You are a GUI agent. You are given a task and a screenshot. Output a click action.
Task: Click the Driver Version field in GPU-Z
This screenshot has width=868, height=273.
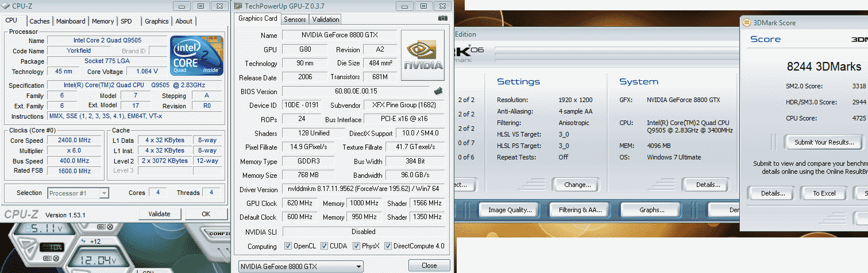click(x=363, y=189)
